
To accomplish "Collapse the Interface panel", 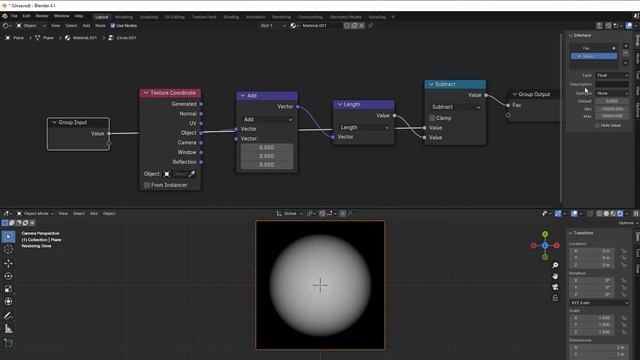I will click(571, 36).
